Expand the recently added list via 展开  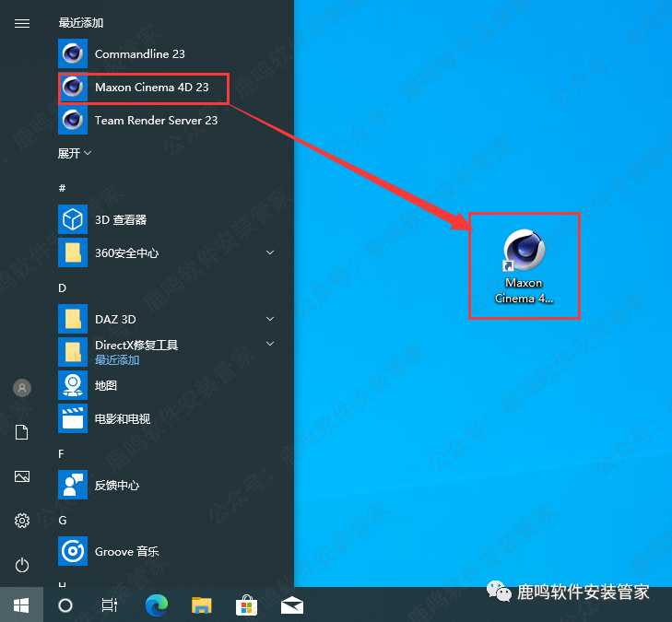pyautogui.click(x=75, y=153)
